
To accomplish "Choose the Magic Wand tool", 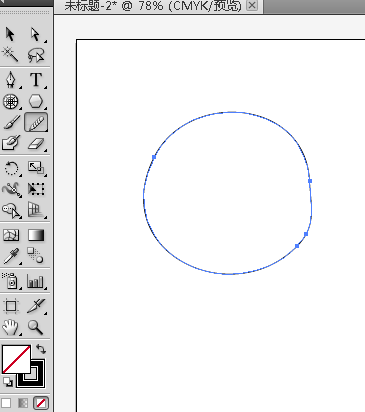I will 11,55.
